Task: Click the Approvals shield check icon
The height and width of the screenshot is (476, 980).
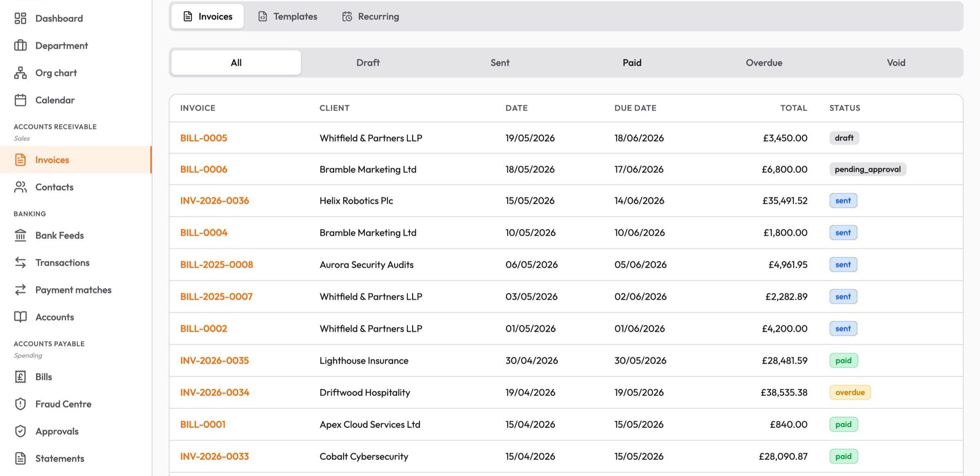Action: (x=20, y=431)
